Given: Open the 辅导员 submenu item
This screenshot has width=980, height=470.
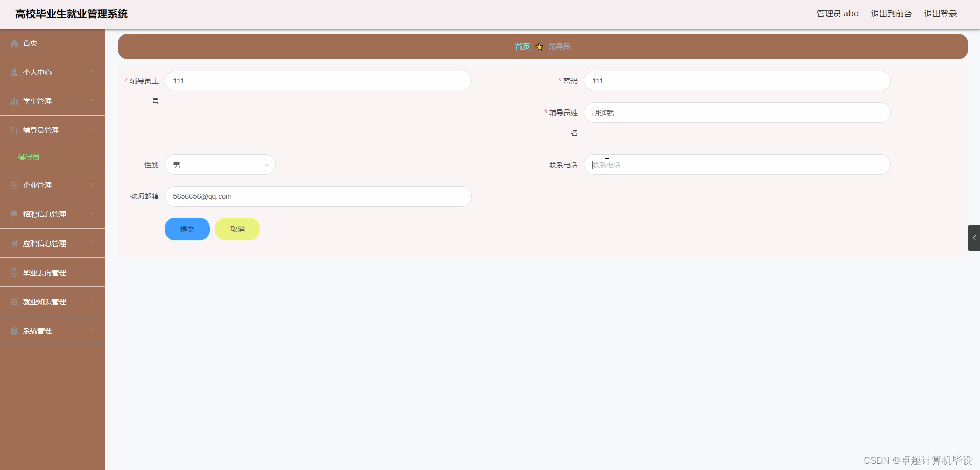Looking at the screenshot, I should coord(28,157).
